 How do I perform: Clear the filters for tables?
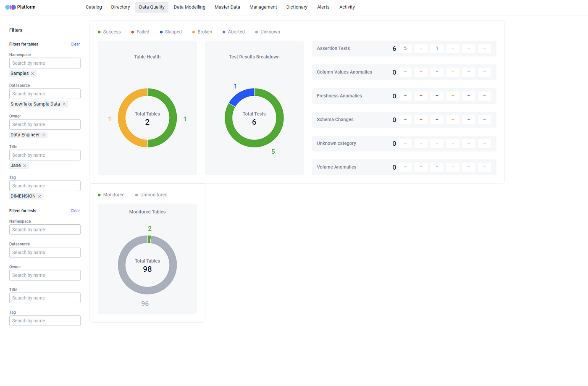75,44
